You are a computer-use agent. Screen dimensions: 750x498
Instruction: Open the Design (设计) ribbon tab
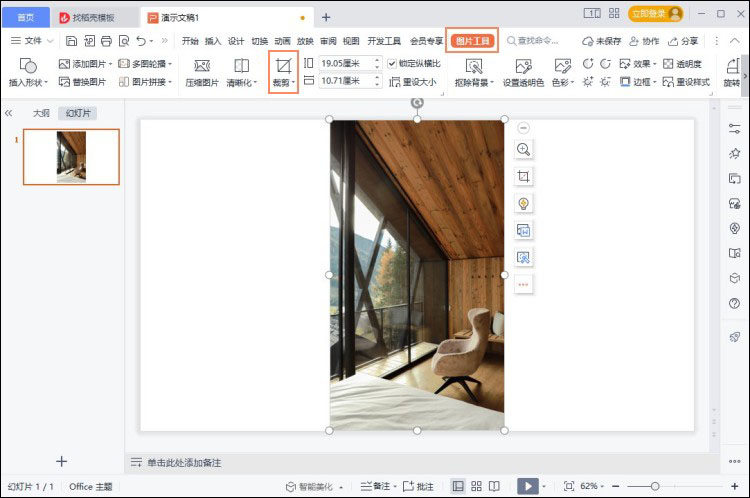tap(236, 41)
